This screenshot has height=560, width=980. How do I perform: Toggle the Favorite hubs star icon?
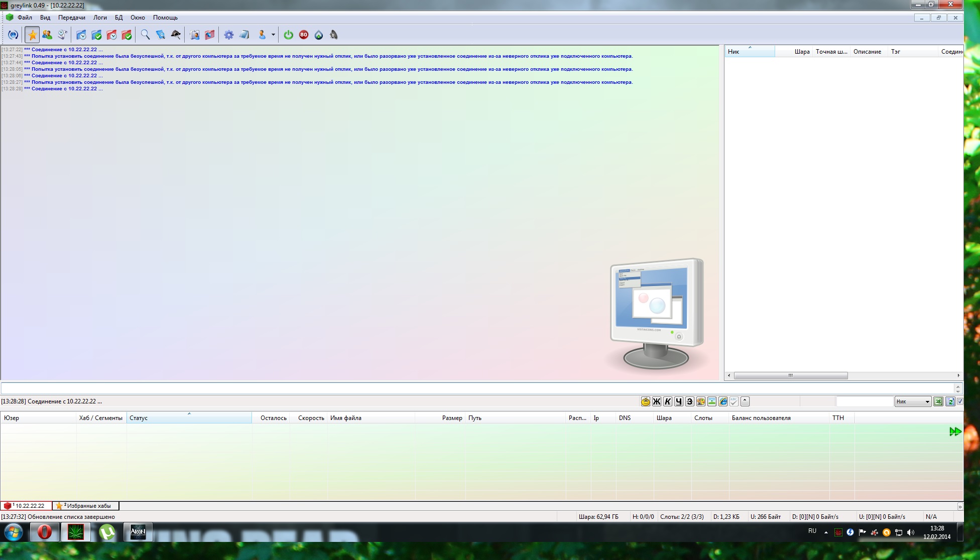pyautogui.click(x=32, y=35)
